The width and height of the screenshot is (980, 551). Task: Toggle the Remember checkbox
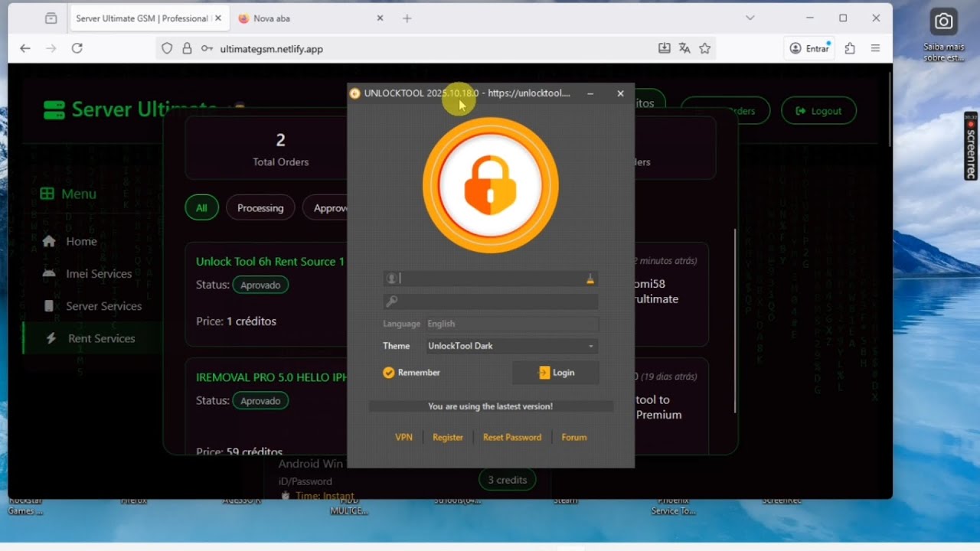(x=388, y=373)
